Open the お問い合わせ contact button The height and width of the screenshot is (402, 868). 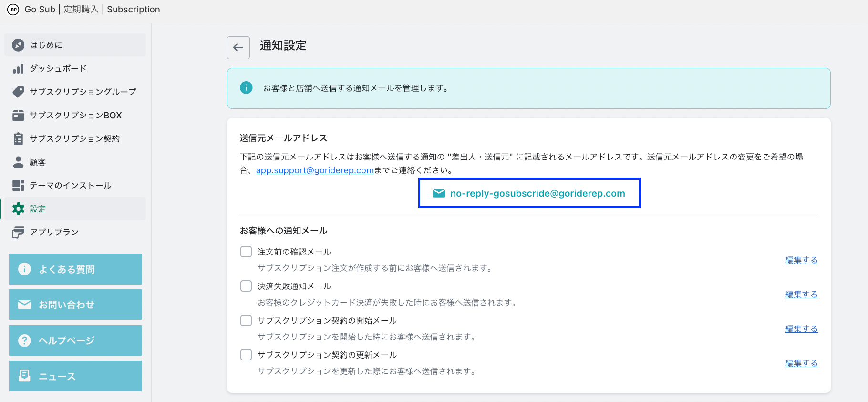[75, 305]
